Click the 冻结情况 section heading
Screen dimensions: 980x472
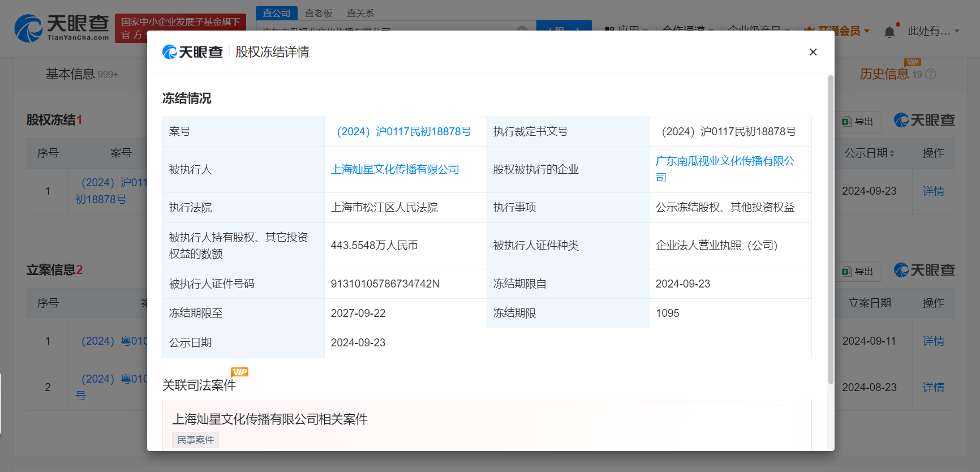pos(186,98)
